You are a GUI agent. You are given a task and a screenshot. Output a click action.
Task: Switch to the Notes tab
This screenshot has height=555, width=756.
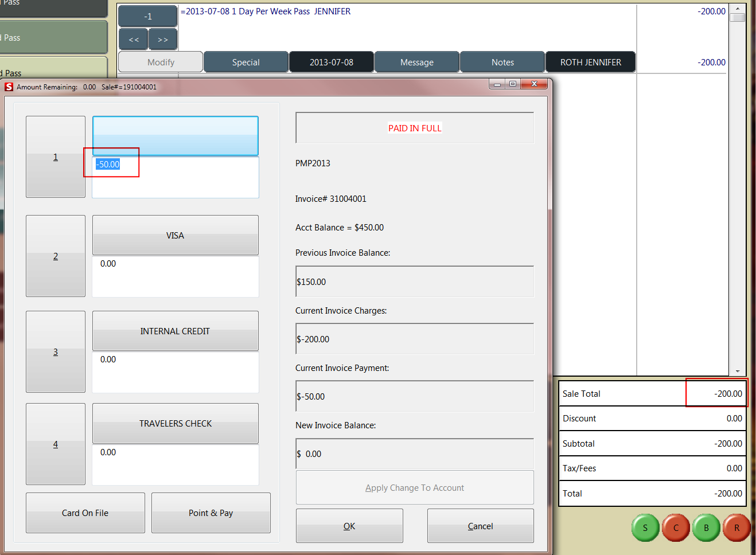coord(502,62)
